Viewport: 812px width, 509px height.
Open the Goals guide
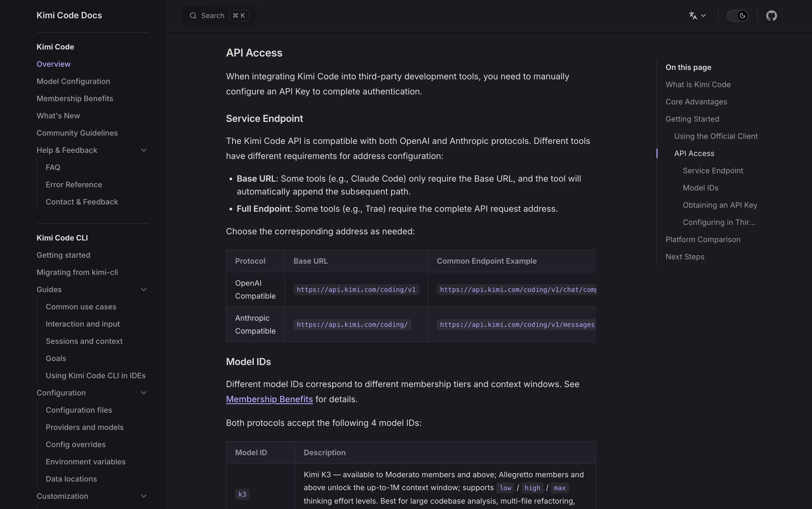coord(55,358)
